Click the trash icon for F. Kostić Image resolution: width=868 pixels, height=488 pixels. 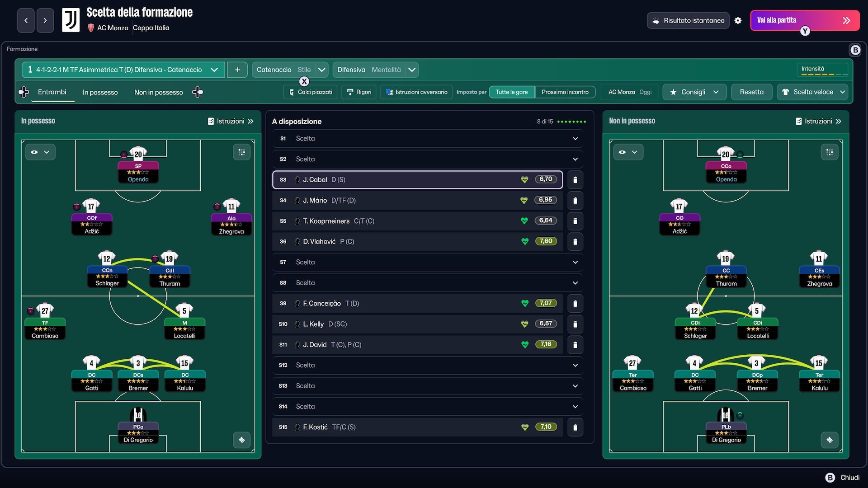click(x=575, y=427)
